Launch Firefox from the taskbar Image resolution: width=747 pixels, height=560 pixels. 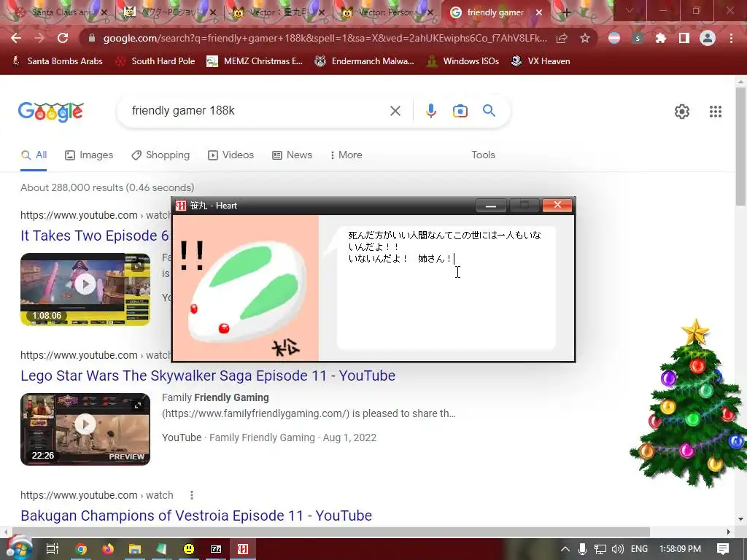click(108, 549)
